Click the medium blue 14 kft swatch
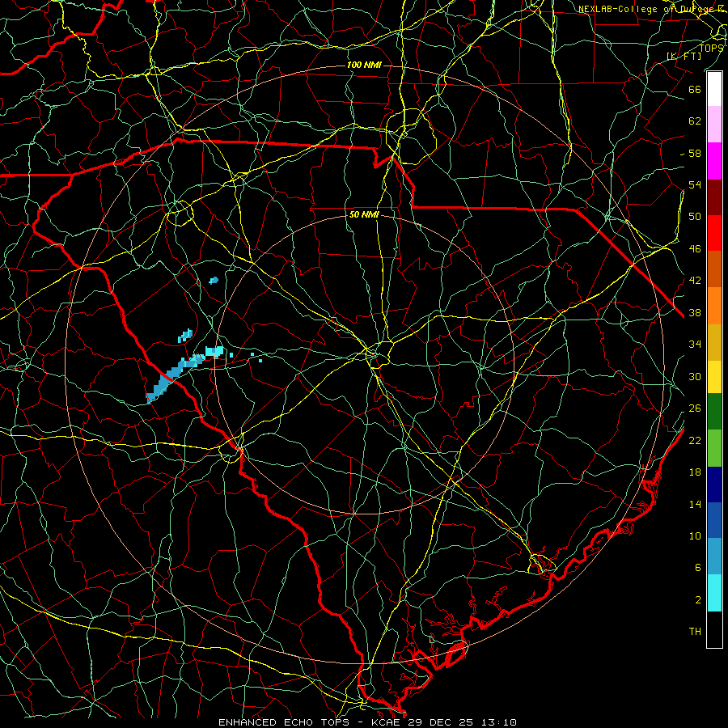 714,520
